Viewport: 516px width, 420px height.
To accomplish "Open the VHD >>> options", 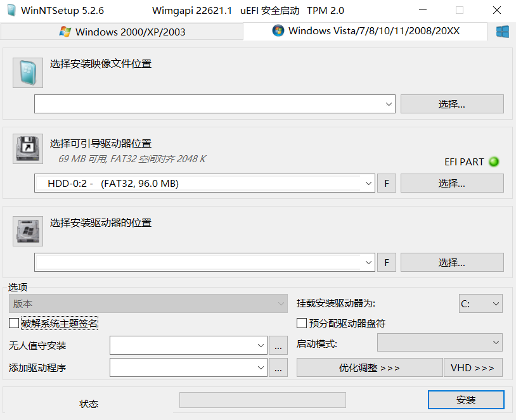I will pyautogui.click(x=473, y=367).
